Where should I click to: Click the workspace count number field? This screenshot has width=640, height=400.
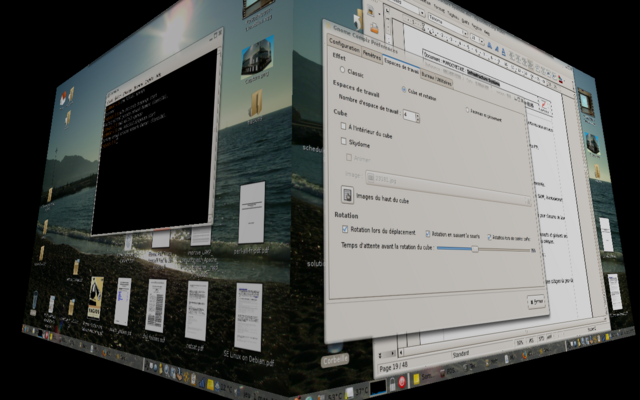pyautogui.click(x=409, y=115)
